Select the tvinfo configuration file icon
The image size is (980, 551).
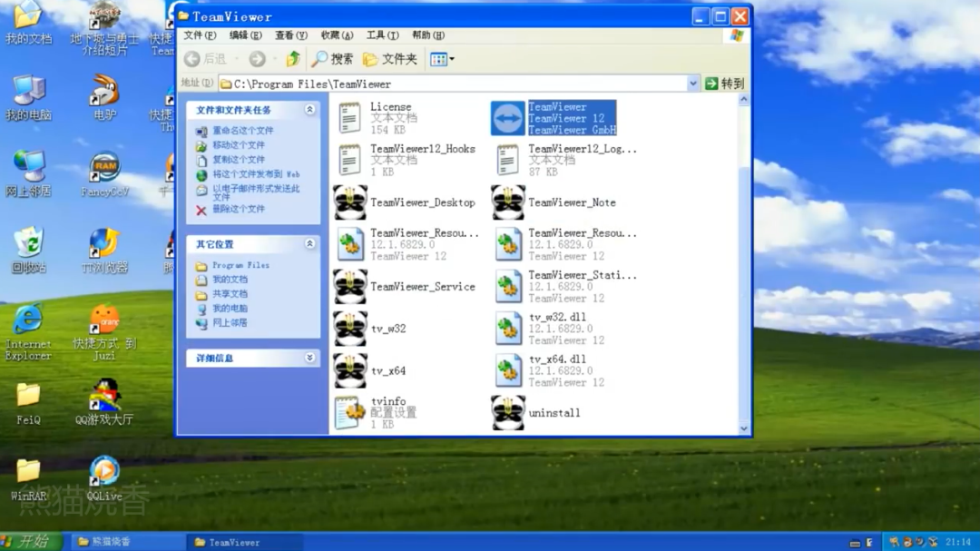click(349, 413)
